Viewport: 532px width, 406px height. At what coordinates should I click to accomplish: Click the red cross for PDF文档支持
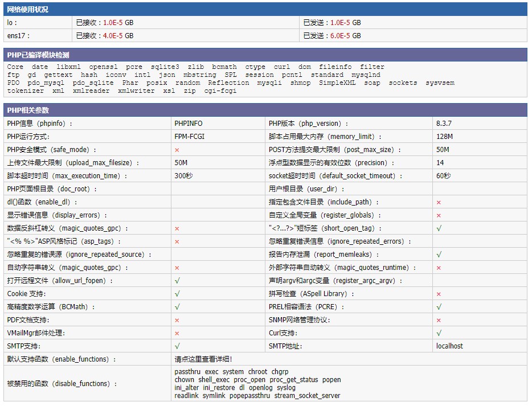click(x=177, y=320)
